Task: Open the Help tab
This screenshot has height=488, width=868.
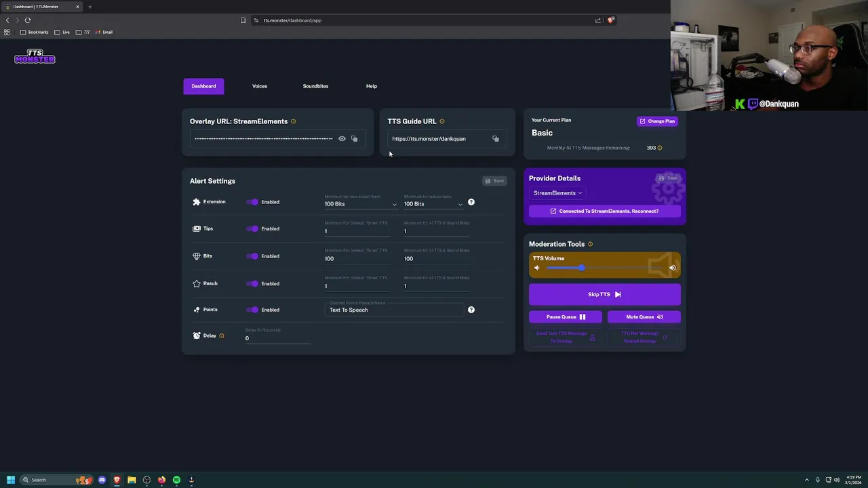Action: coord(372,86)
